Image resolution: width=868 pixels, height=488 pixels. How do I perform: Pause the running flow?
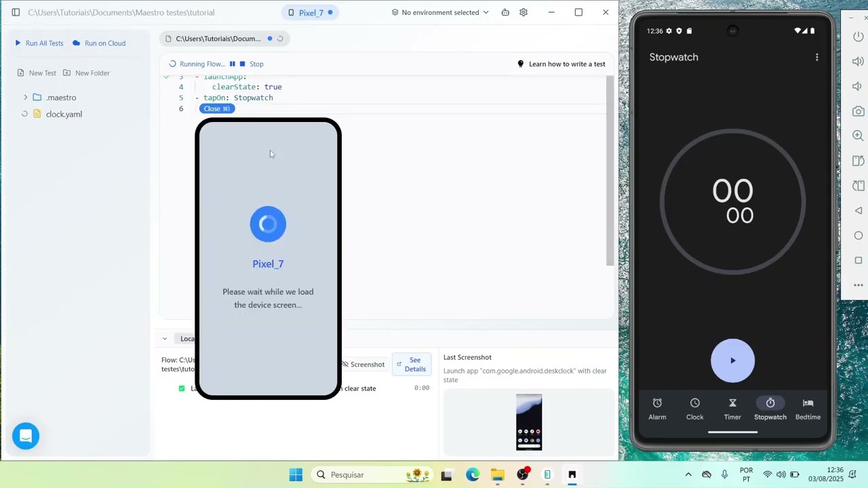pos(232,64)
